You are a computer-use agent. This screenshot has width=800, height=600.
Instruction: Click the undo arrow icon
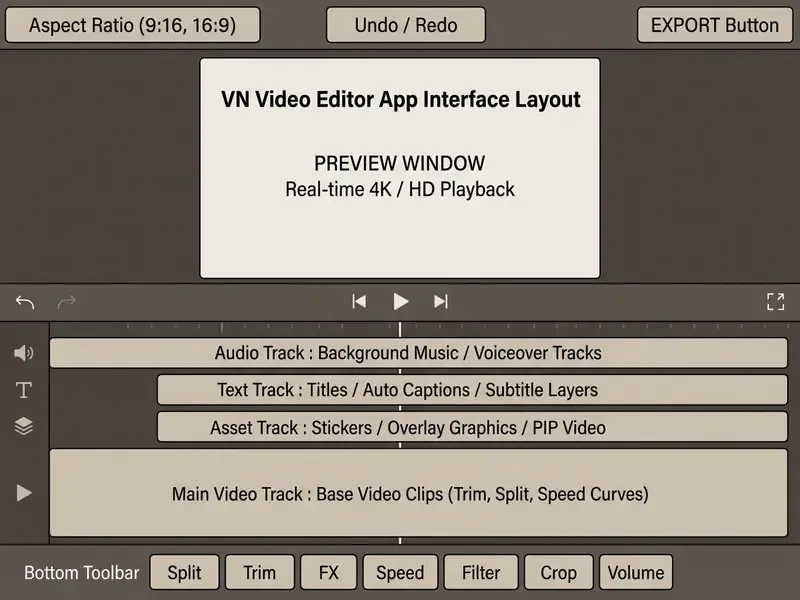point(24,302)
